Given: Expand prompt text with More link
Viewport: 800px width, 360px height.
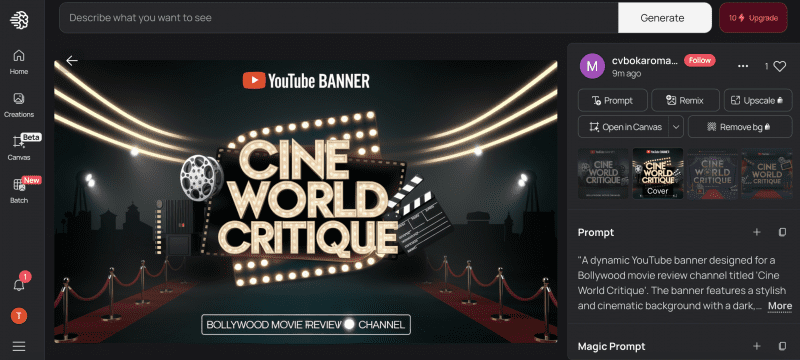Looking at the screenshot, I should pyautogui.click(x=780, y=306).
